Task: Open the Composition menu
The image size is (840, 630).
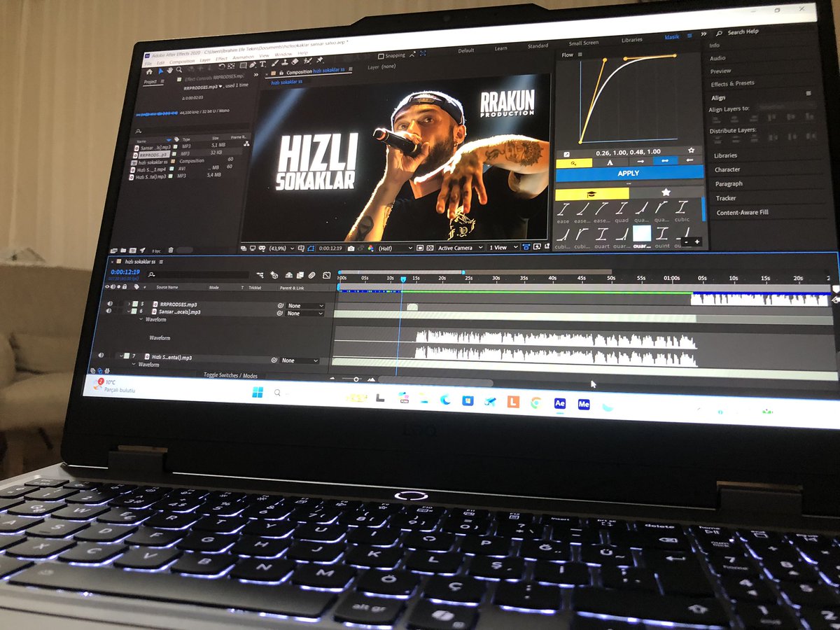Action: pos(182,62)
